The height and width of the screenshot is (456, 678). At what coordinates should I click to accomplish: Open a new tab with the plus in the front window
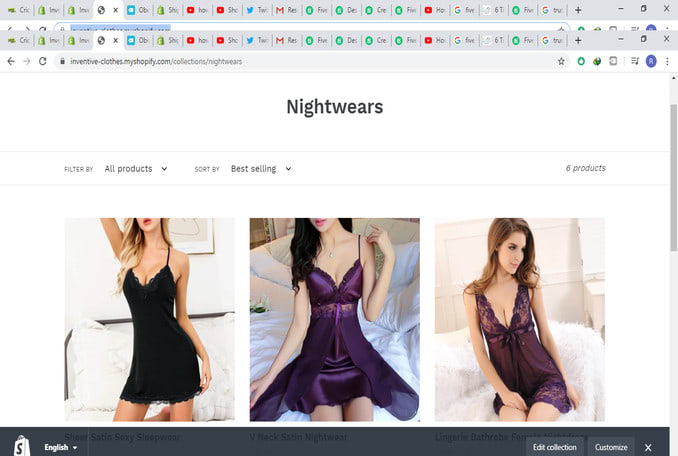coord(578,40)
